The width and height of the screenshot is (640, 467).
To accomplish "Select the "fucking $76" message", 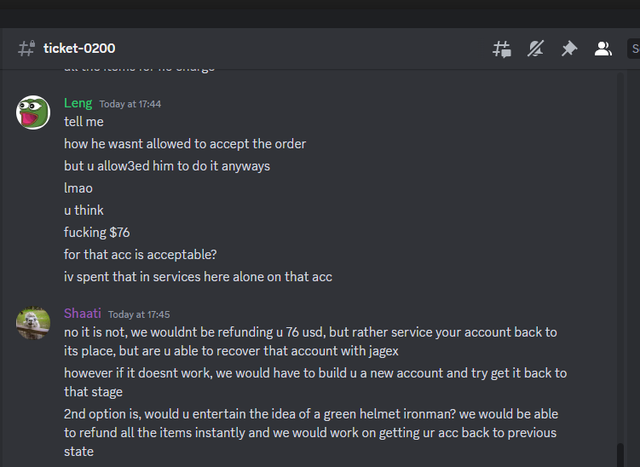I will 97,232.
